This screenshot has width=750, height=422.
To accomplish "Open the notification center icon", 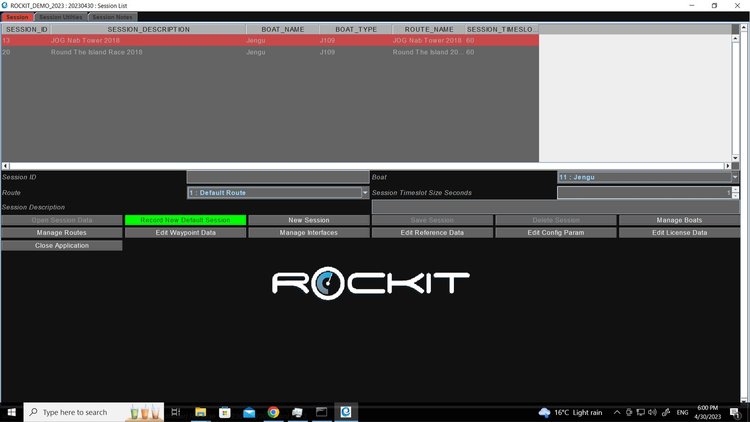I will click(x=736, y=412).
